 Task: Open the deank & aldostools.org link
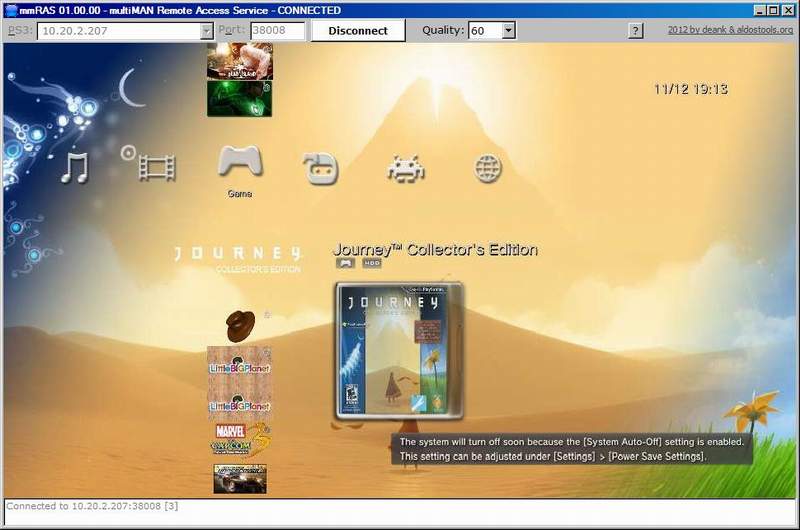click(x=730, y=30)
